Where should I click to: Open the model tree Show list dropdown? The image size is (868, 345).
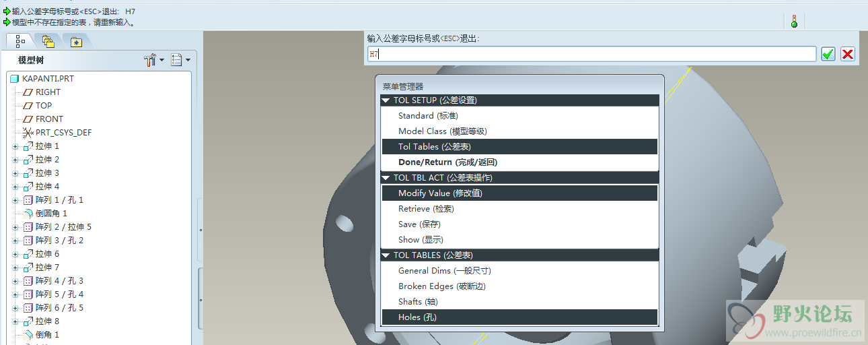[x=180, y=61]
